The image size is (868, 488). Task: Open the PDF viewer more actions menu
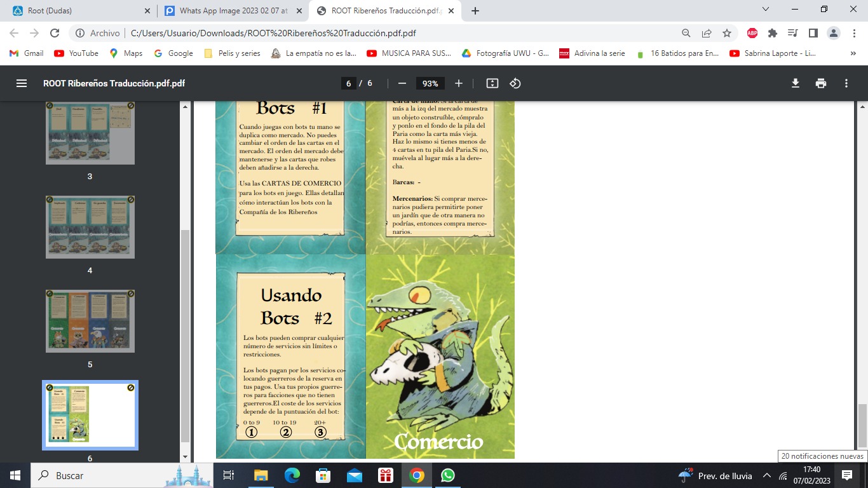(846, 83)
